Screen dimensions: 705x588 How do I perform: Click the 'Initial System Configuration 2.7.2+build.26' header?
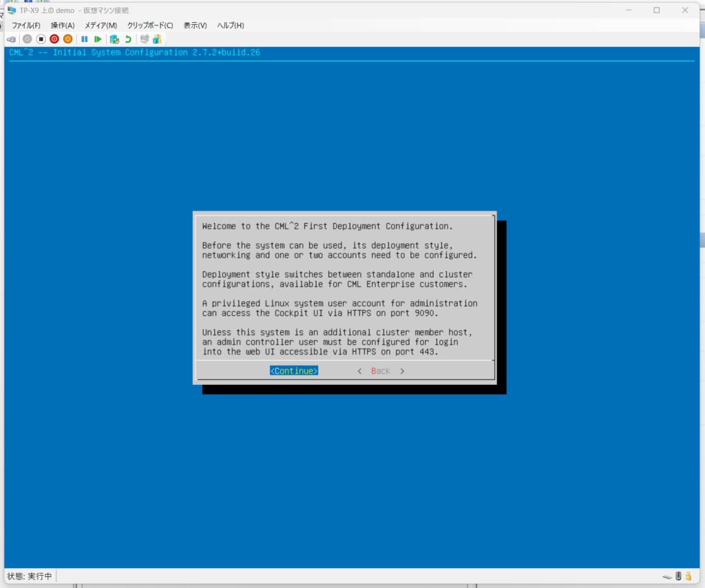click(156, 52)
